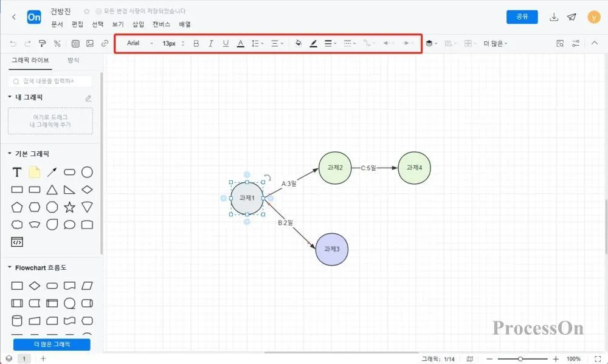The width and height of the screenshot is (608, 364).
Task: Open the user avatar menu
Action: point(593,17)
